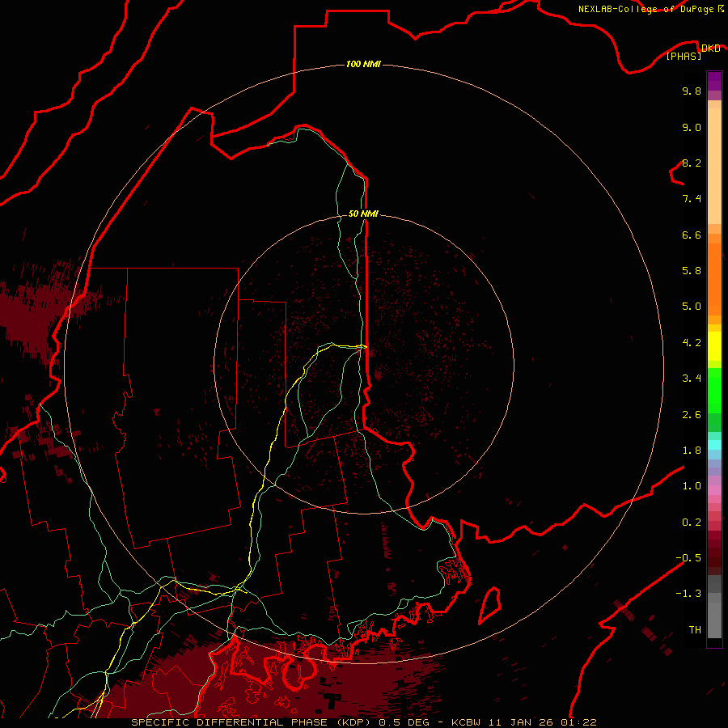Click the [PHAS] units label
The image size is (728, 728).
[x=684, y=56]
